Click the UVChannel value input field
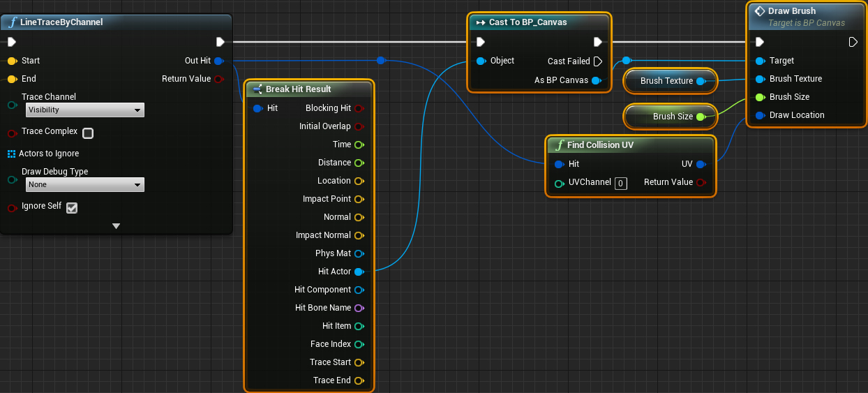Screen dimensions: 868x393 point(621,183)
